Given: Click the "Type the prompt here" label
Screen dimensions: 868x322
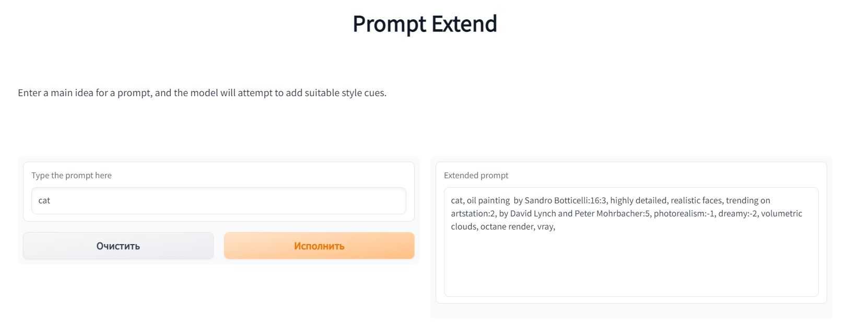Looking at the screenshot, I should coord(72,176).
